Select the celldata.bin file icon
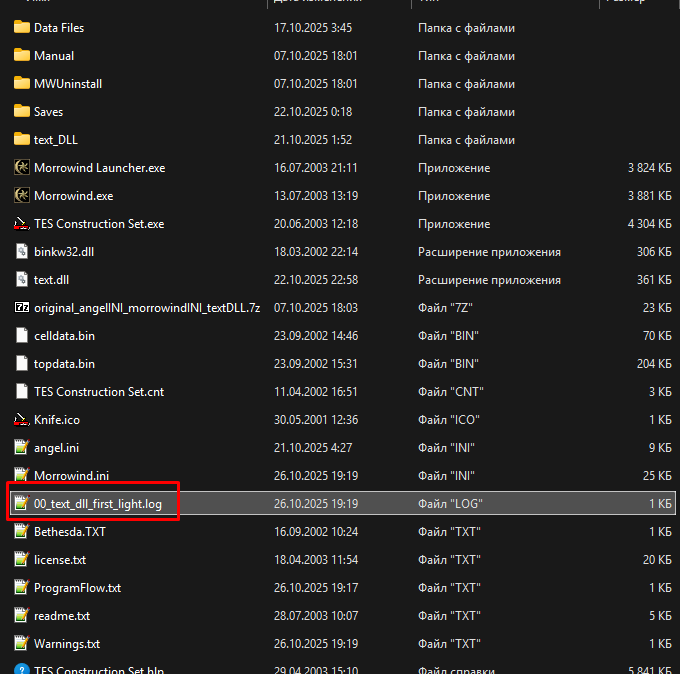Image resolution: width=680 pixels, height=674 pixels. tap(22, 336)
